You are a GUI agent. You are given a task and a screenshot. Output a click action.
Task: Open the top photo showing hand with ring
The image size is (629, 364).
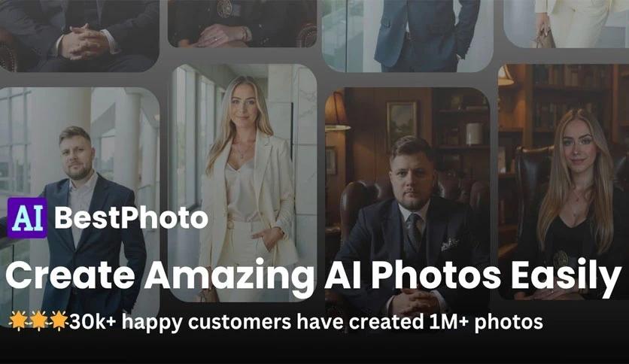coord(242,23)
